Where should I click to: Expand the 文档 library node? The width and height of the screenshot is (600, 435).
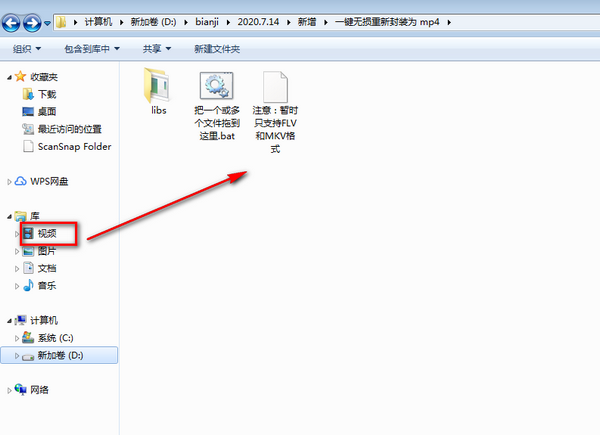point(17,269)
